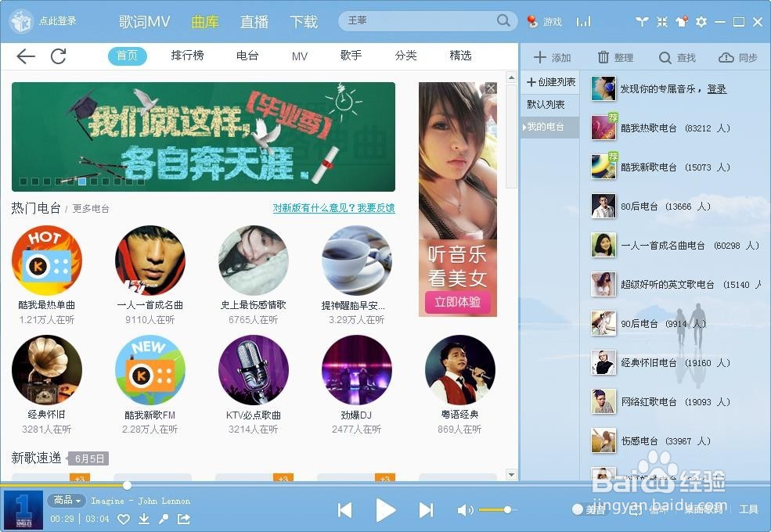
Task: Click the sprout plant icon in title bar
Action: tap(642, 22)
